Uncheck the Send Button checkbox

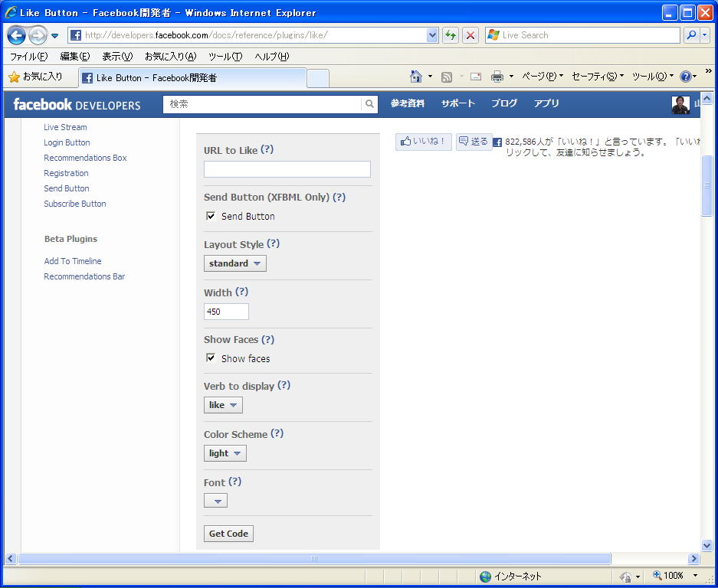pyautogui.click(x=211, y=216)
